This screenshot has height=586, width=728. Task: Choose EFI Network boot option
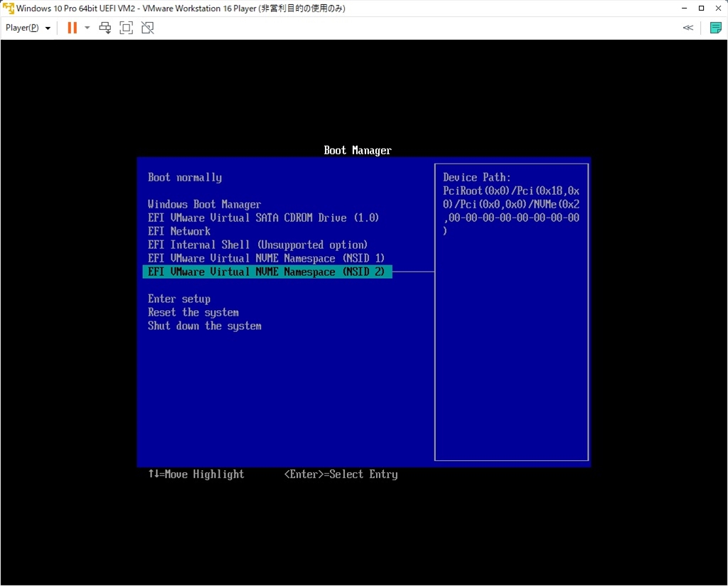[179, 231]
